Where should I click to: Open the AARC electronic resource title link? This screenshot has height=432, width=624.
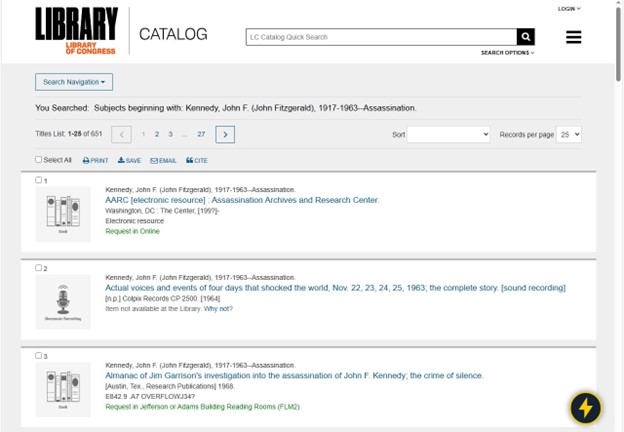tap(242, 200)
